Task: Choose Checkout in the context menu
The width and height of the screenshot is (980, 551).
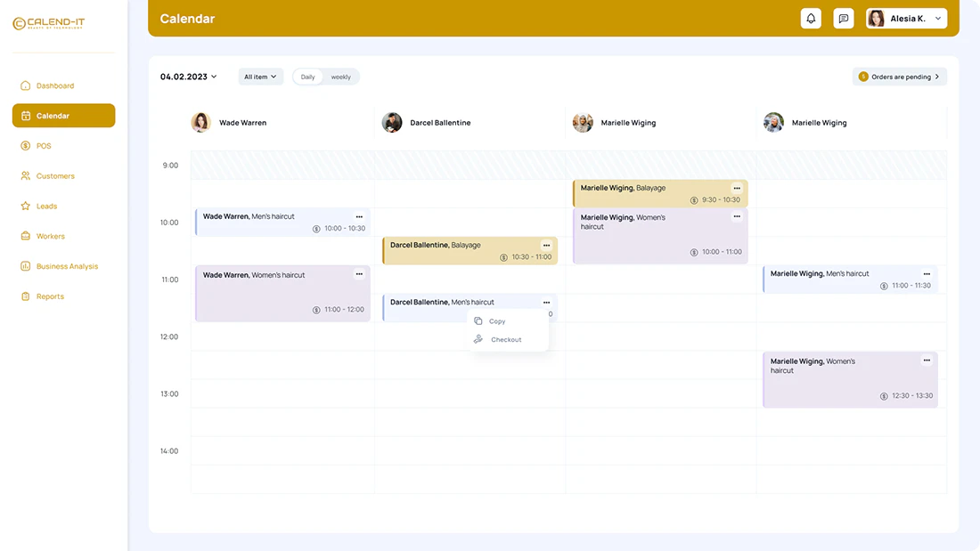Action: (x=505, y=339)
